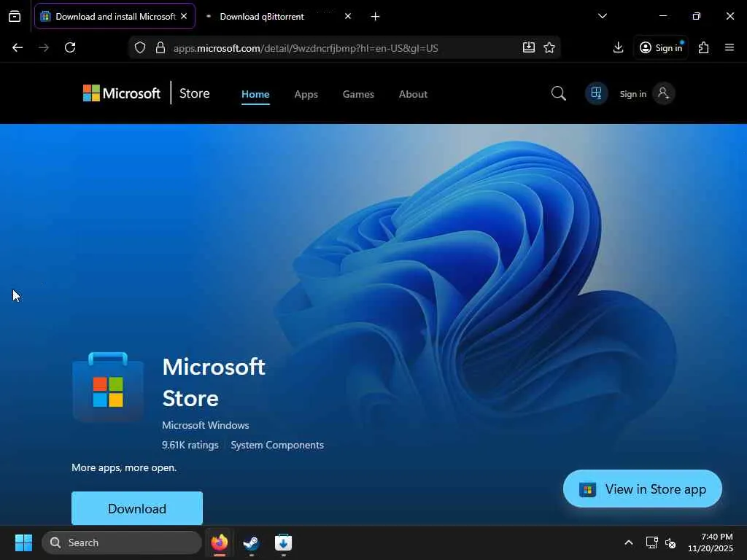View site security padlock info
The image size is (747, 560).
pyautogui.click(x=160, y=47)
